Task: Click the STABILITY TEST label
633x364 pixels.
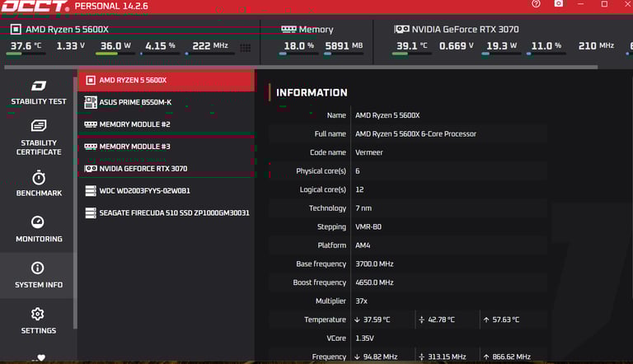Action: click(x=39, y=101)
